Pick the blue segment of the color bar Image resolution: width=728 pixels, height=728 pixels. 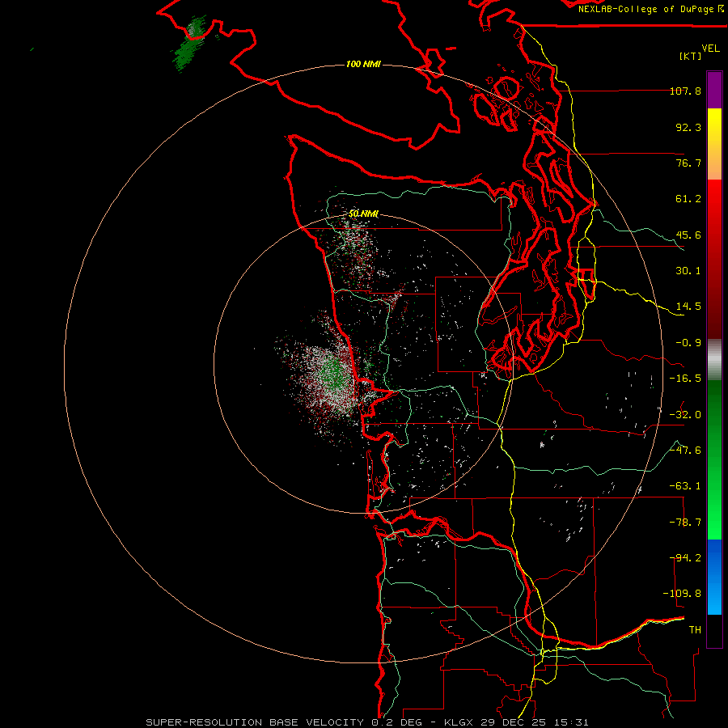(714, 577)
